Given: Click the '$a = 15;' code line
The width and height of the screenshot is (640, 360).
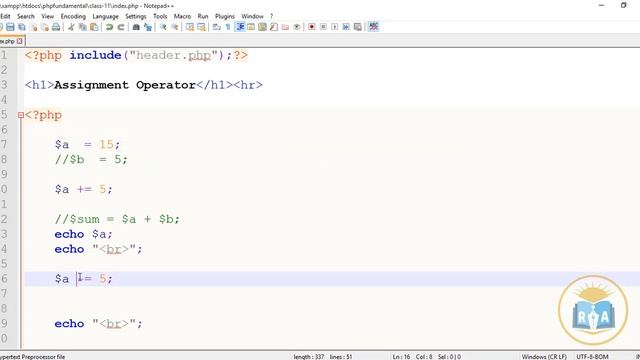Looking at the screenshot, I should (x=87, y=144).
